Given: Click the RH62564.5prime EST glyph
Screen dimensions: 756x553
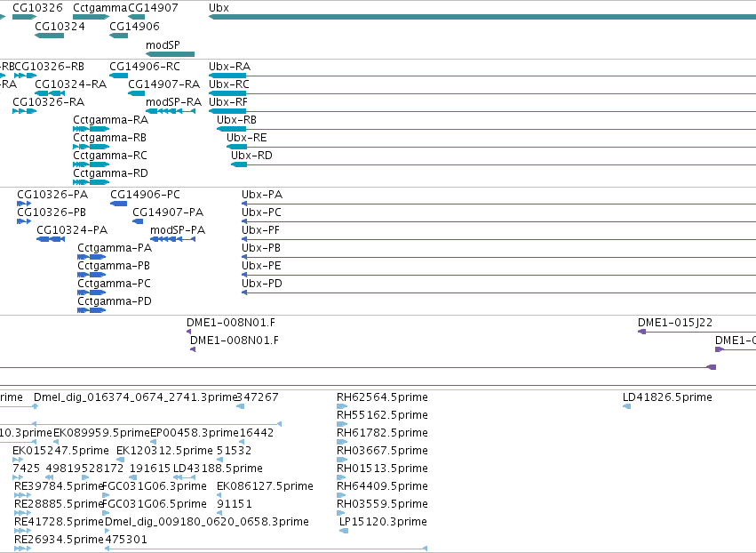Looking at the screenshot, I should pyautogui.click(x=342, y=406).
